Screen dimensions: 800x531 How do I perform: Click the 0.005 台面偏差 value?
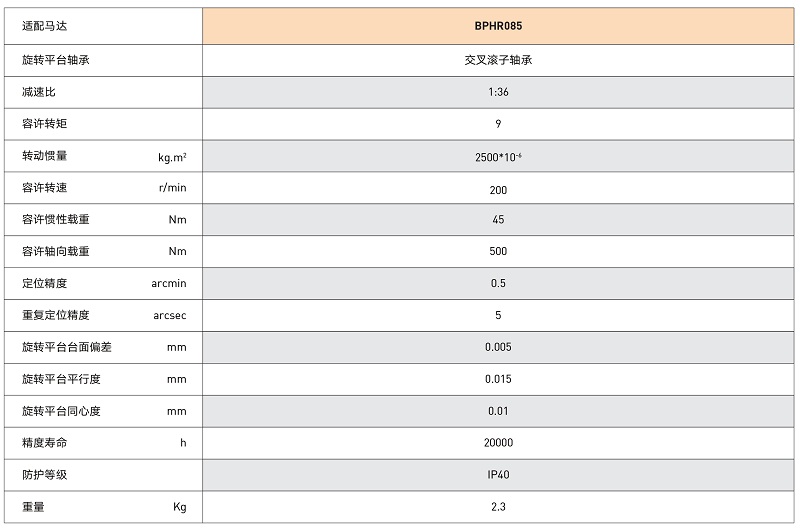(x=498, y=347)
